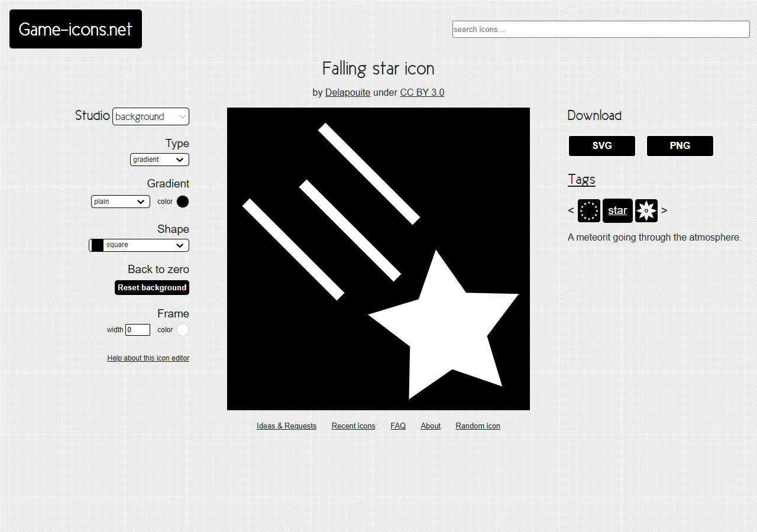Screen dimensions: 757x532
Task: Open the European stars tag icon
Action: point(589,210)
